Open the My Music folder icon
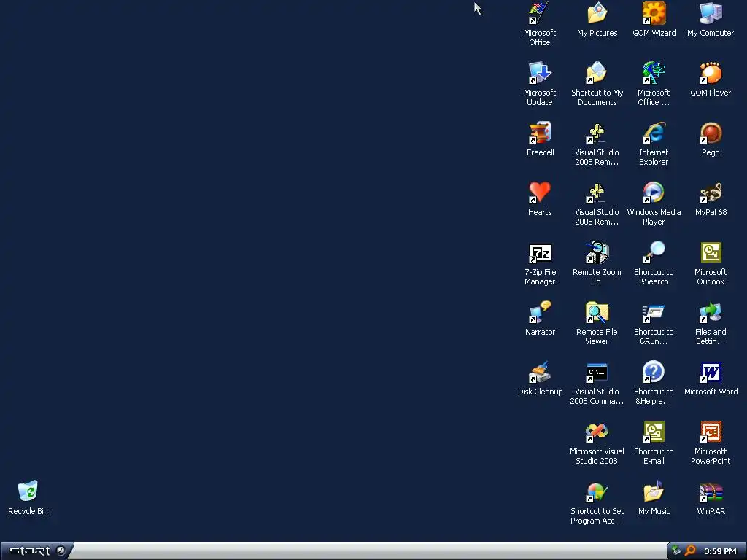The height and width of the screenshot is (560, 747). [x=654, y=492]
